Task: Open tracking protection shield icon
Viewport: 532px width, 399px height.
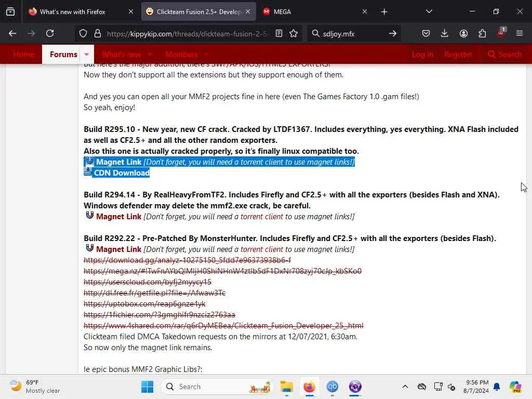Action: tap(83, 33)
